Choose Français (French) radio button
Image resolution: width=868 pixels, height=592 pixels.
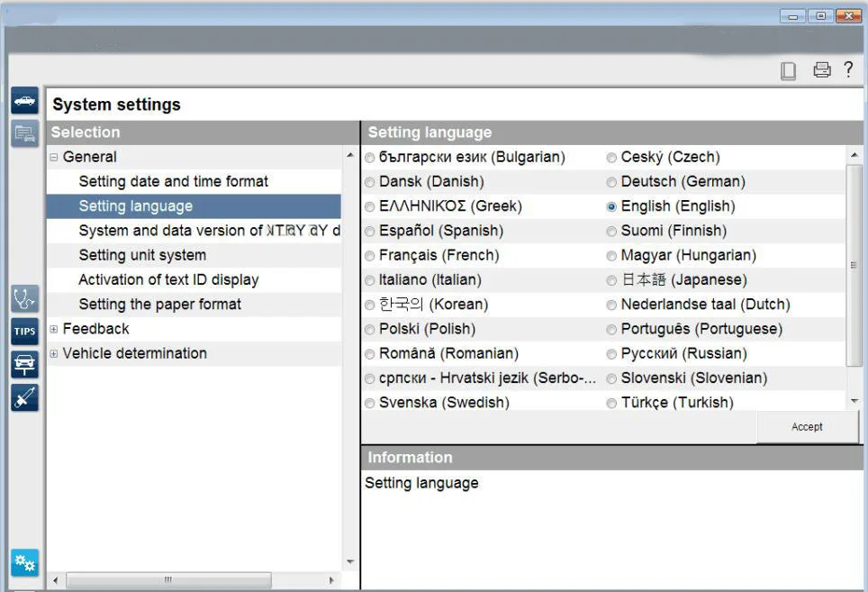coord(370,256)
